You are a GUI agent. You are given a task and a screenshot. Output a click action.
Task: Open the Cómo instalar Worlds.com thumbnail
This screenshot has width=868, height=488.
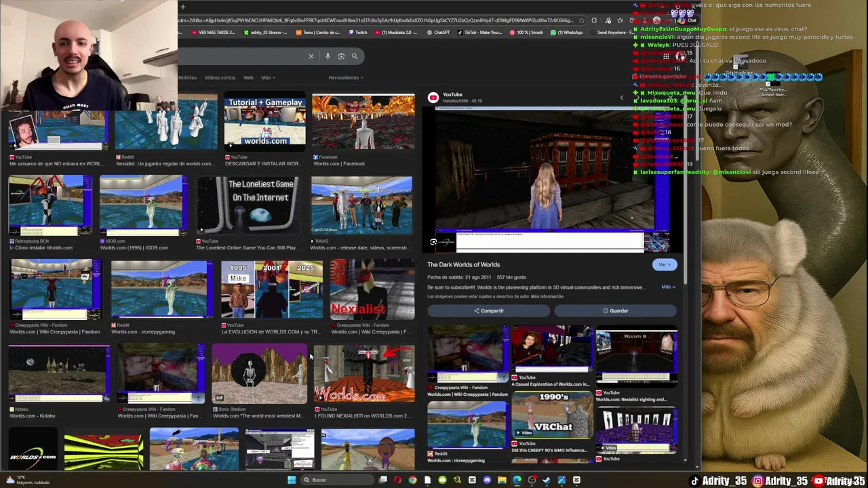point(50,206)
